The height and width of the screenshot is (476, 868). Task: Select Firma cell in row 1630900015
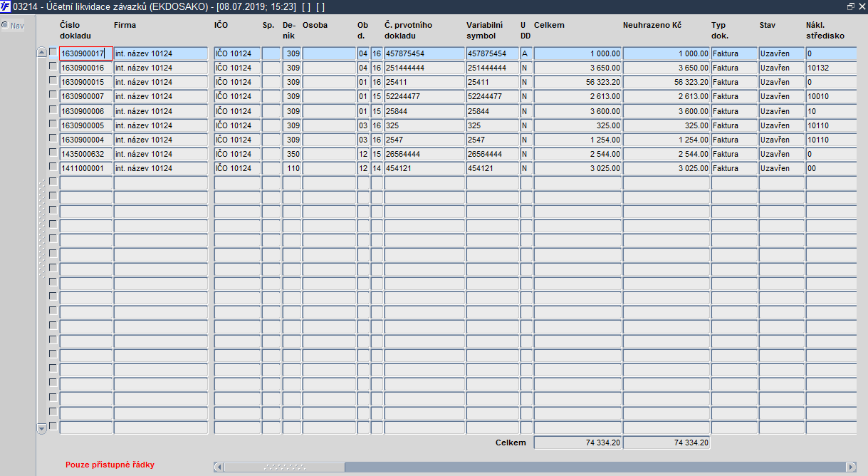point(161,82)
